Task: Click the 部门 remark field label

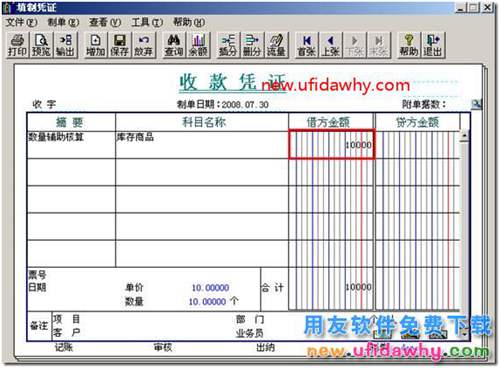Action: pos(250,319)
